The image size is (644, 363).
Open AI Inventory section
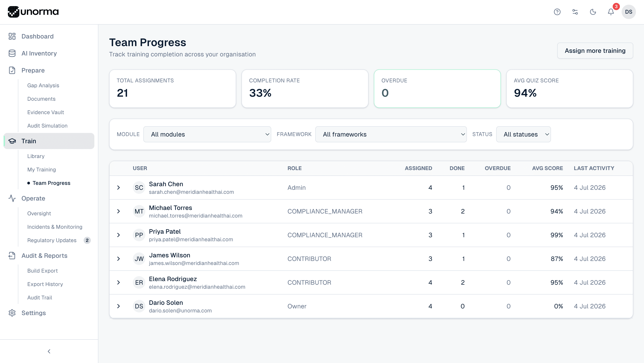point(39,53)
